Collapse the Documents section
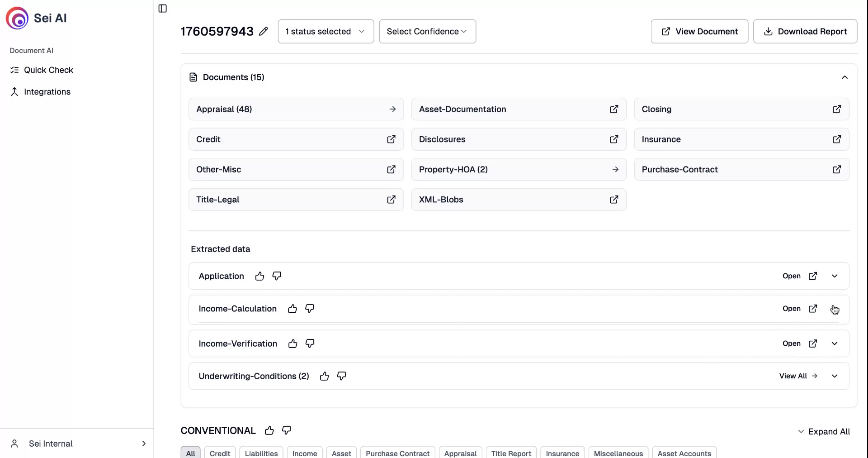This screenshot has width=868, height=458. (845, 77)
